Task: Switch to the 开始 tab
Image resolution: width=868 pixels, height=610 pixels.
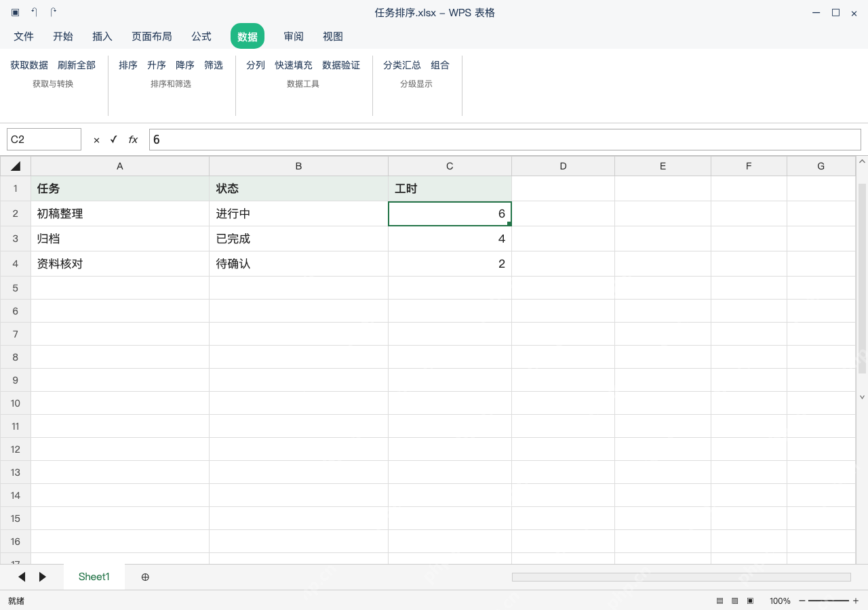Action: pyautogui.click(x=63, y=37)
